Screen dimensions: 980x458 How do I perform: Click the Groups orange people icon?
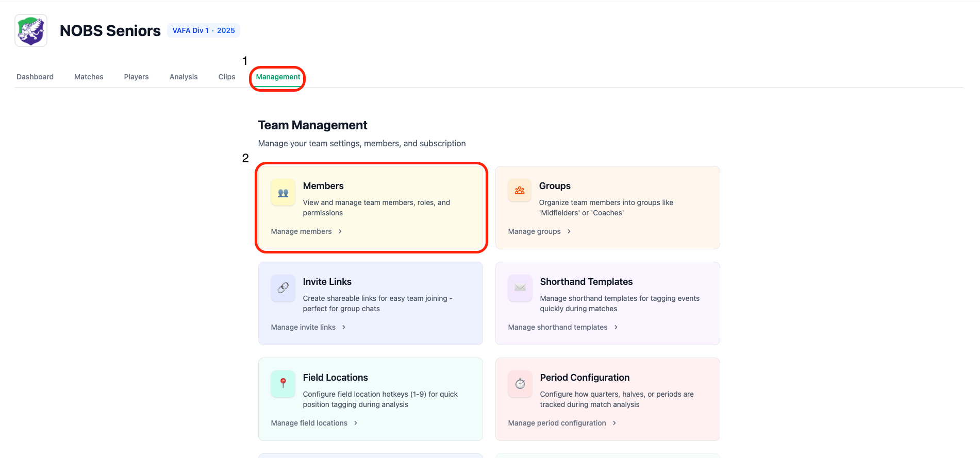(520, 191)
